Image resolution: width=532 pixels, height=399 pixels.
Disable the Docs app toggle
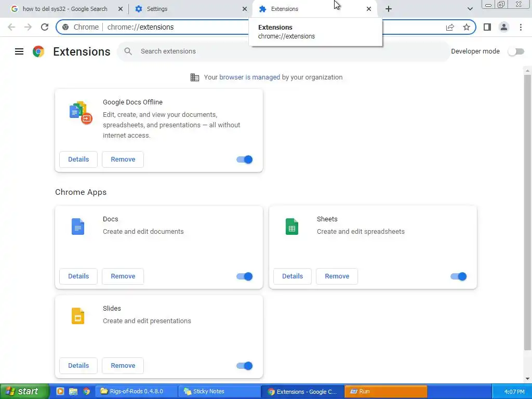point(245,276)
